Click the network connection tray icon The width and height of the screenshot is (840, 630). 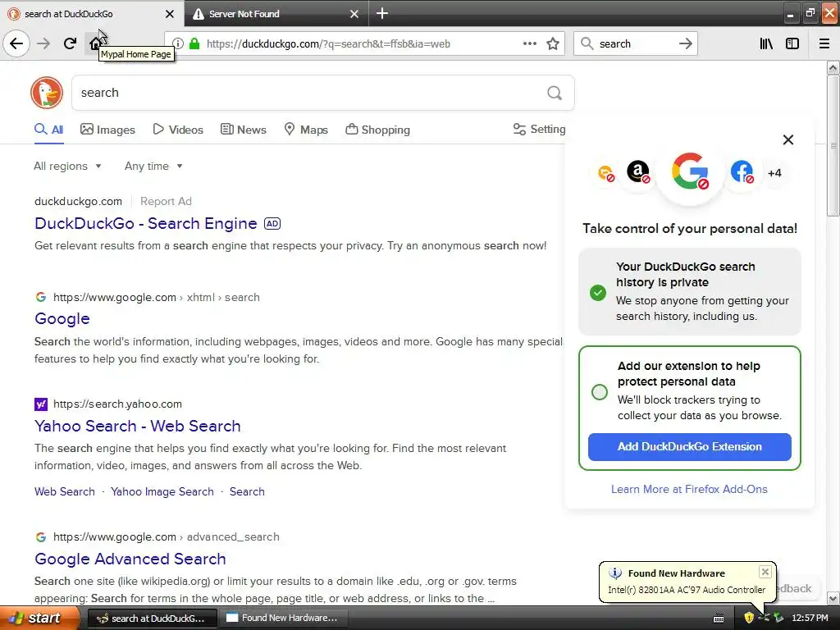764,618
